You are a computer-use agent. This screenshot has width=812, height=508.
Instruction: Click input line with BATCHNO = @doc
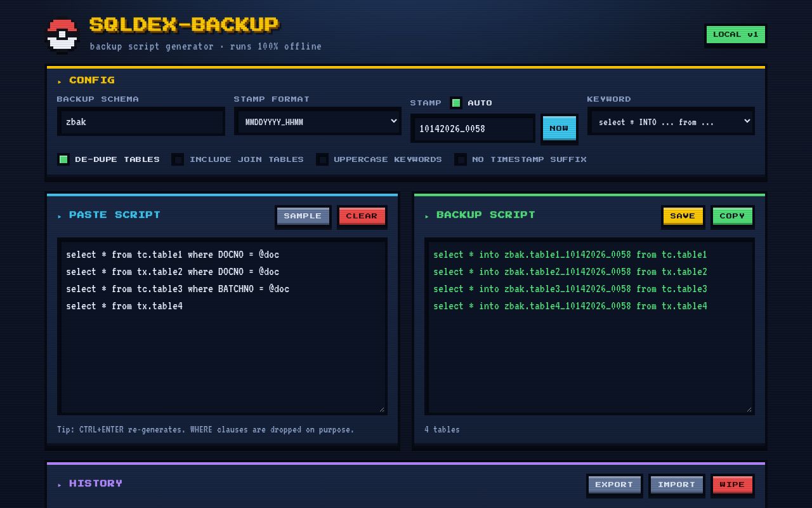tap(178, 289)
